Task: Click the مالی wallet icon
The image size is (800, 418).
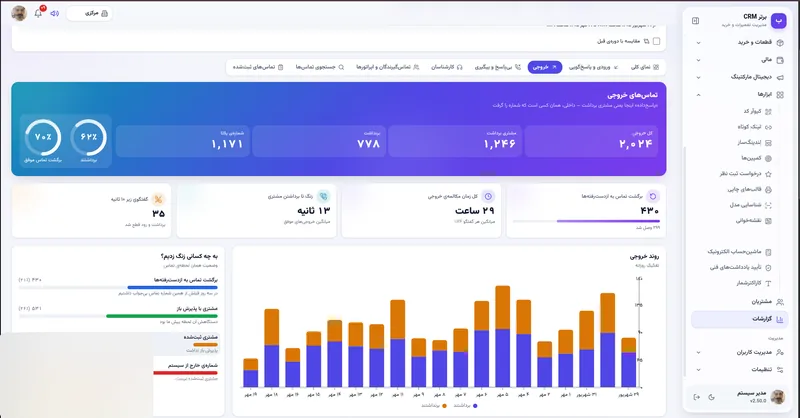Action: pos(780,60)
